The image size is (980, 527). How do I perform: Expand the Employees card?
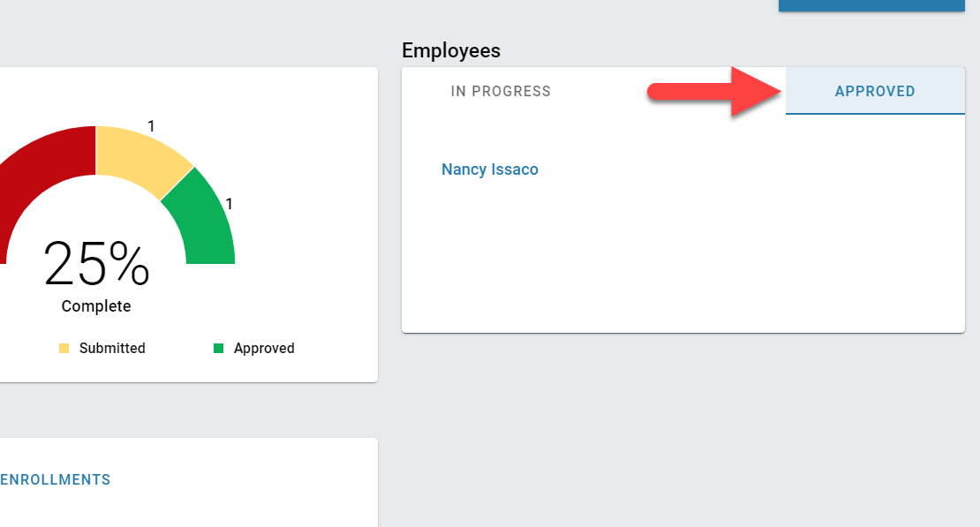(x=682, y=199)
